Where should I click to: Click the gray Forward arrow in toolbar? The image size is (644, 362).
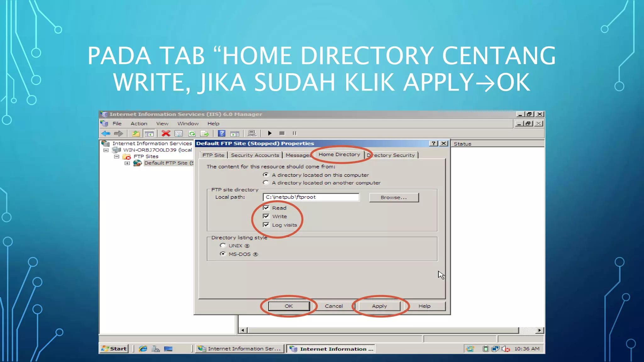point(119,134)
